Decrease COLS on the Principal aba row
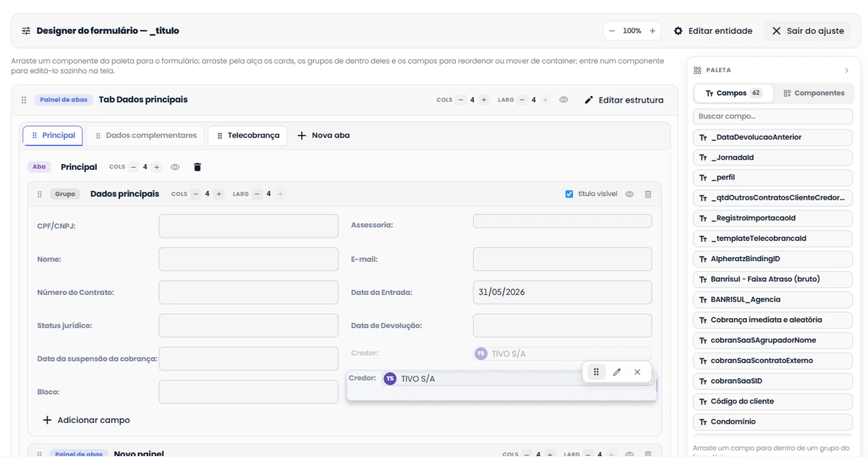 pyautogui.click(x=133, y=167)
